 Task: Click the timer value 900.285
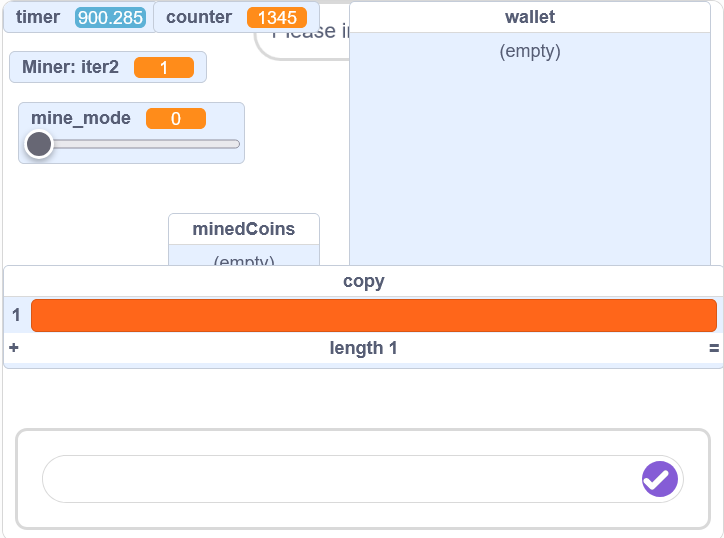click(x=110, y=18)
